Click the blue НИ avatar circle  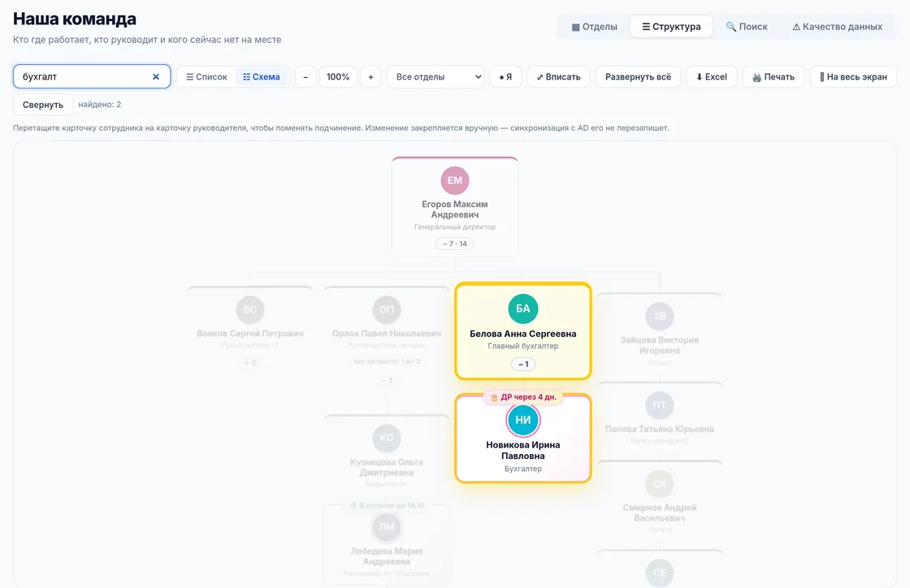[523, 420]
